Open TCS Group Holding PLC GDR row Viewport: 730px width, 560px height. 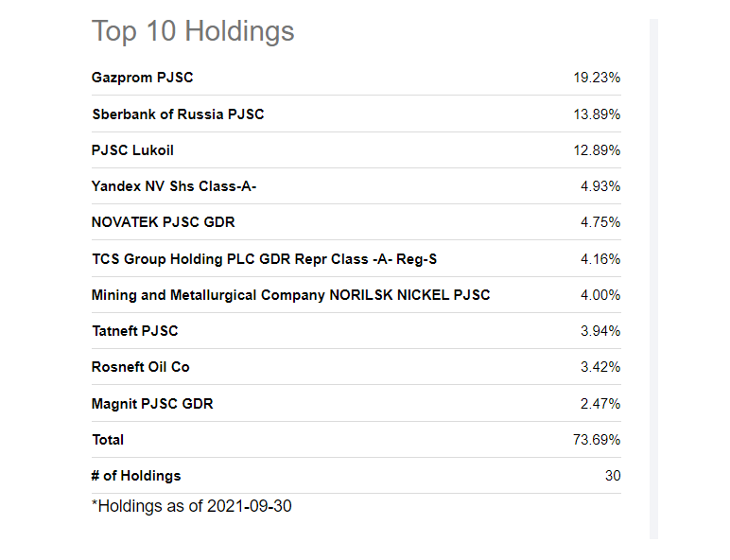click(356, 258)
